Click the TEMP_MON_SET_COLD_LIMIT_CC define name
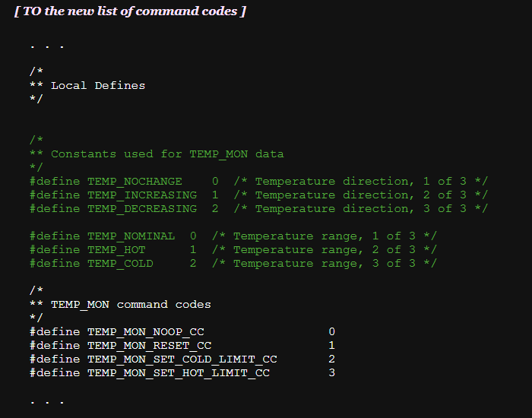 click(182, 359)
